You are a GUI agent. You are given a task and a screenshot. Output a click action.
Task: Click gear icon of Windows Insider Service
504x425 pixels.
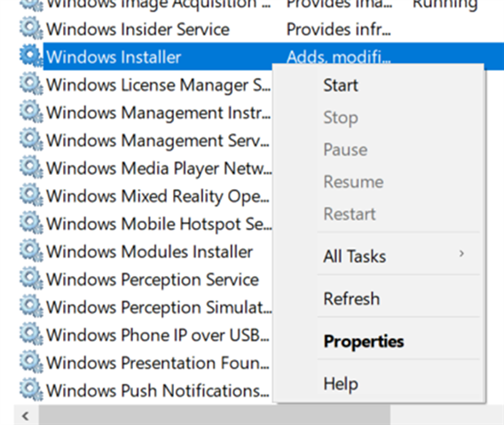tap(31, 29)
